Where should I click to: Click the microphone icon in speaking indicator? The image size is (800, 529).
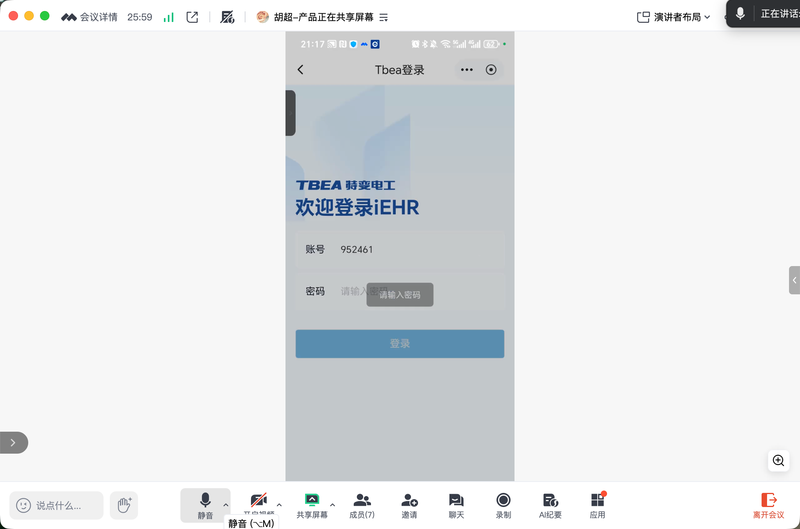click(740, 13)
